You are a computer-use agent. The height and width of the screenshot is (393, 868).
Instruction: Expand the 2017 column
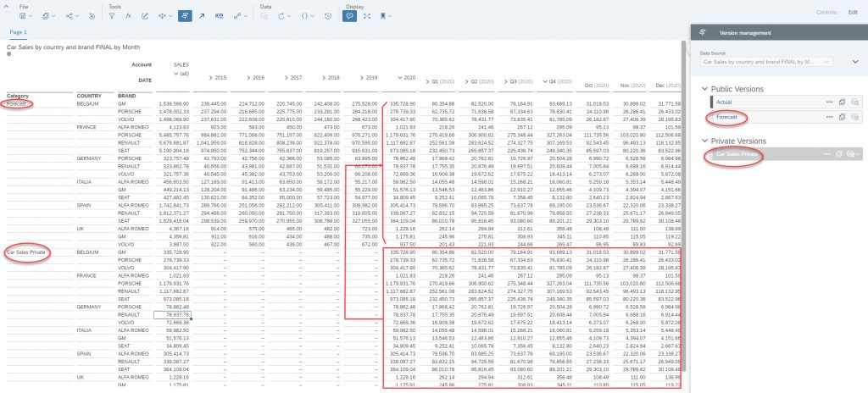tap(287, 78)
